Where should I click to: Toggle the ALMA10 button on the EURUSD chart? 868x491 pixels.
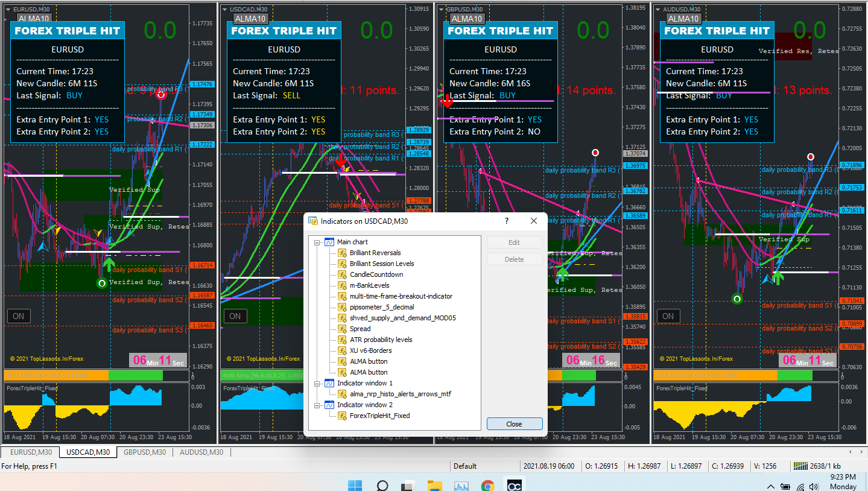click(33, 19)
